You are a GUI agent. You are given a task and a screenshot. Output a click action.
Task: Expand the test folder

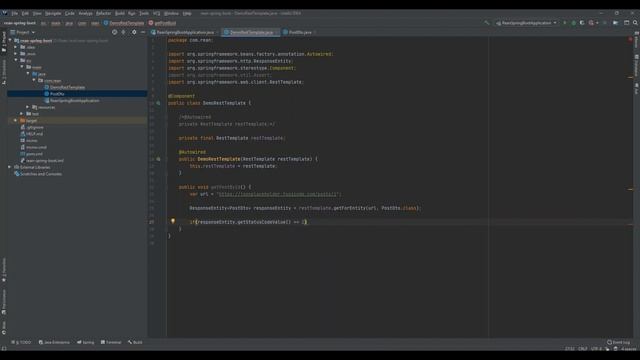[22, 114]
